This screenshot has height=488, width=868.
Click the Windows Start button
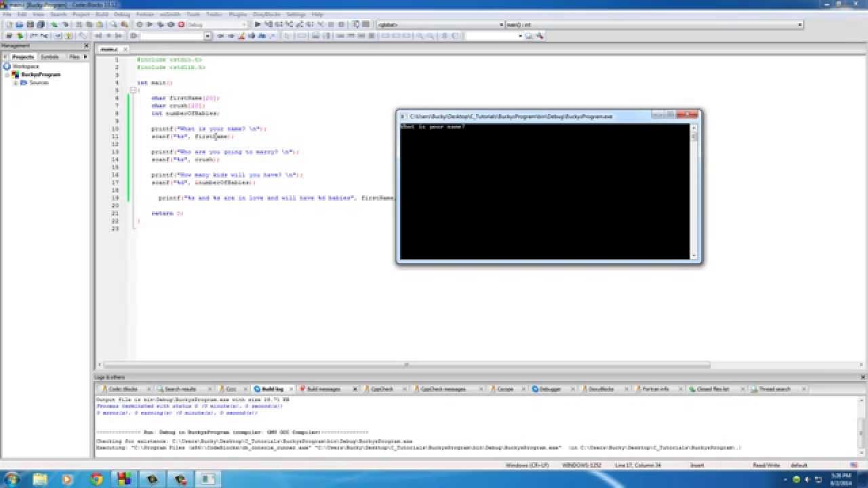(12, 479)
